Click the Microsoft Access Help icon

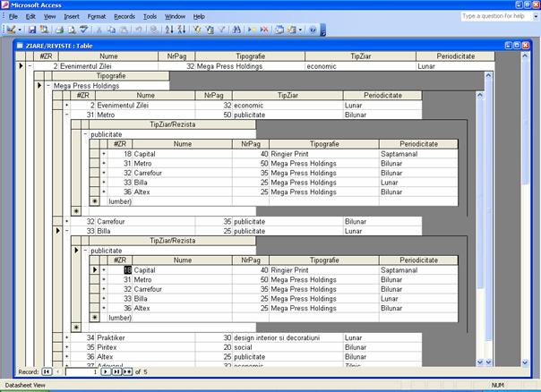click(x=313, y=30)
